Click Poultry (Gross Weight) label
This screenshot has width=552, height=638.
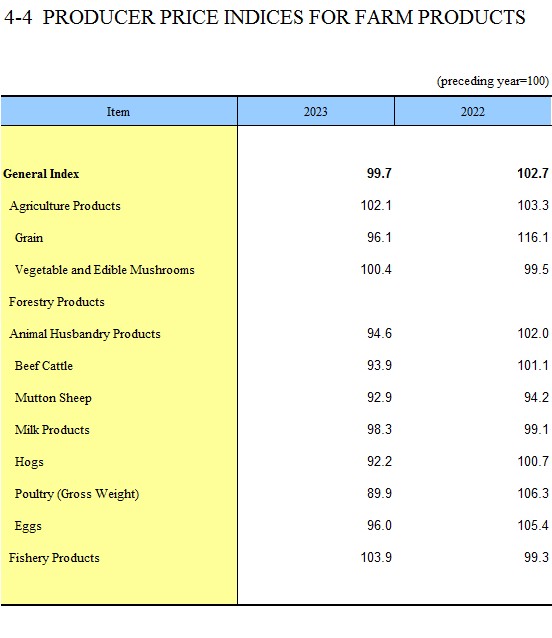tap(77, 494)
